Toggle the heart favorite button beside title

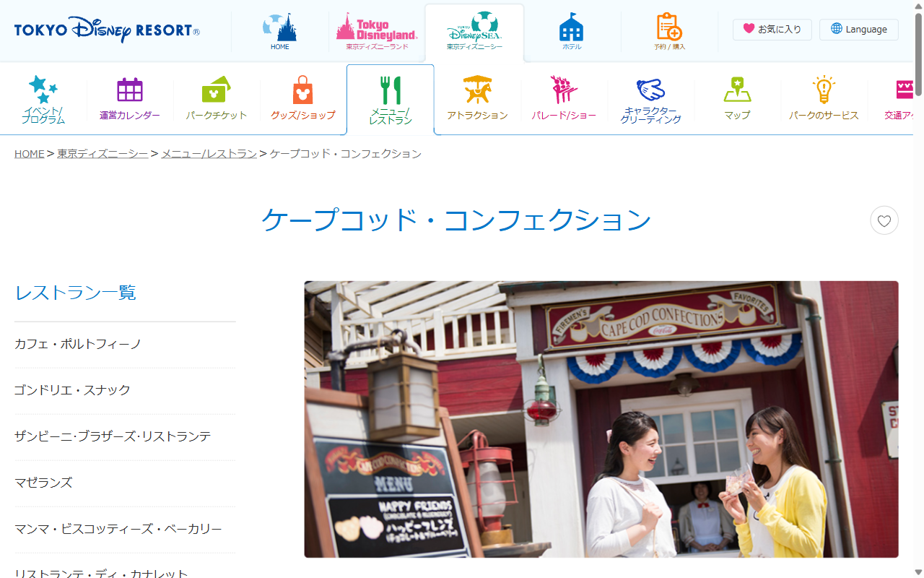pyautogui.click(x=884, y=220)
